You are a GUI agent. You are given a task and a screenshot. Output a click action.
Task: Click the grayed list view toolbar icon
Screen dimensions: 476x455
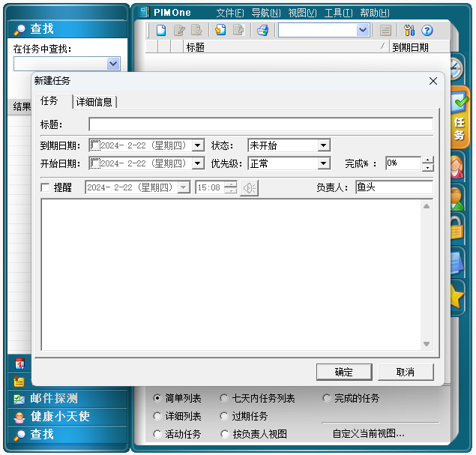[x=385, y=30]
